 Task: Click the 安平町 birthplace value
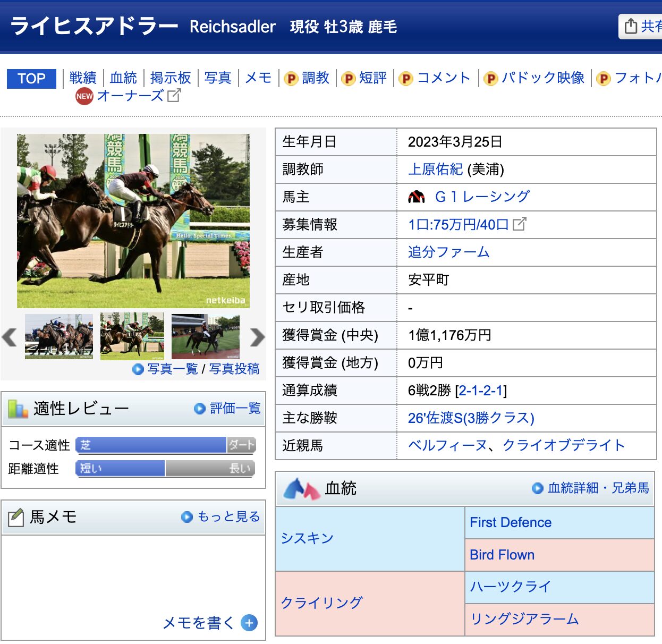click(429, 279)
